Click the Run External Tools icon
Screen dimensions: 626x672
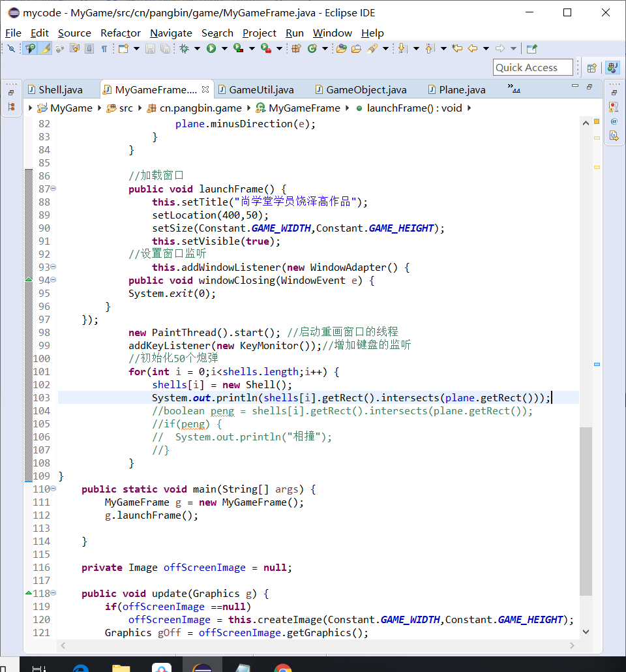266,48
